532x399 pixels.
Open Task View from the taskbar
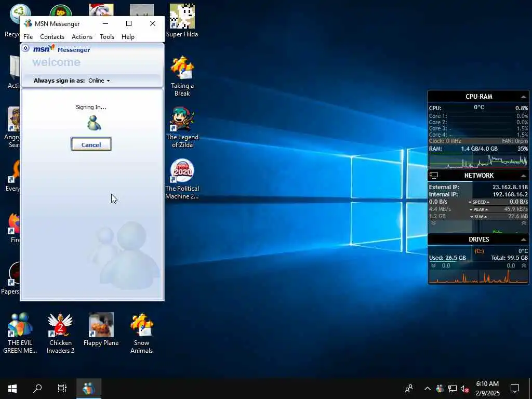(62, 389)
